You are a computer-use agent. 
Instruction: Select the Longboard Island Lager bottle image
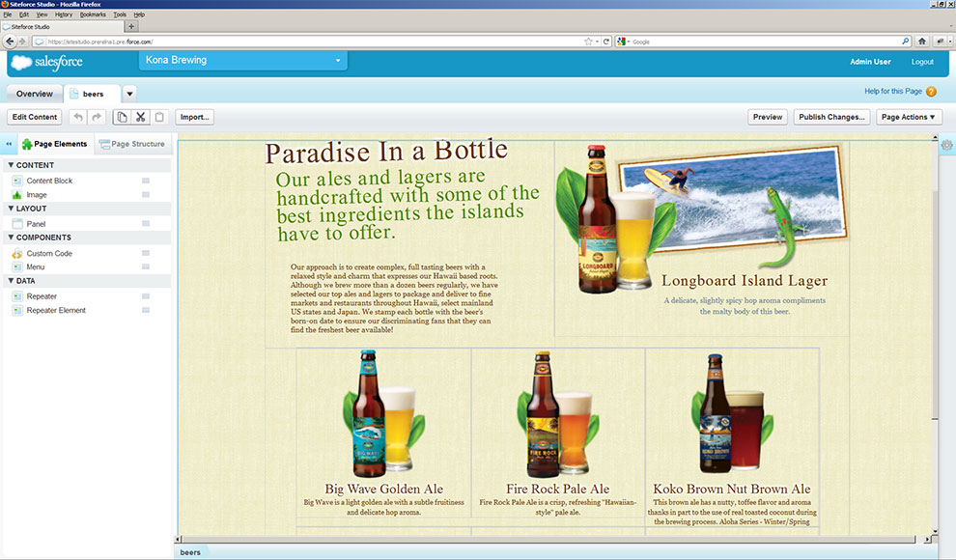click(x=598, y=219)
